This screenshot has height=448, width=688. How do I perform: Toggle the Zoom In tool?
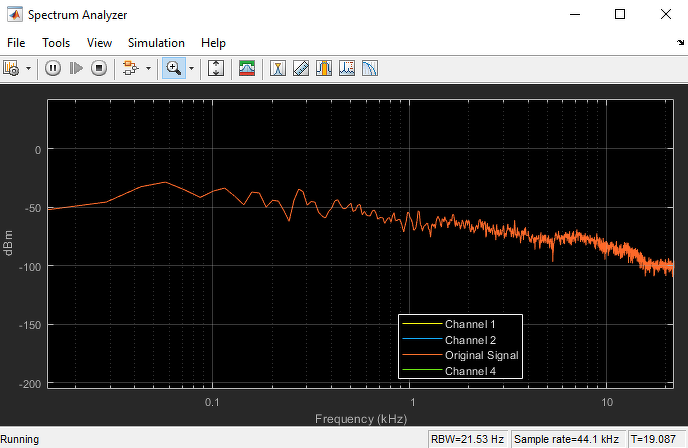tap(174, 68)
